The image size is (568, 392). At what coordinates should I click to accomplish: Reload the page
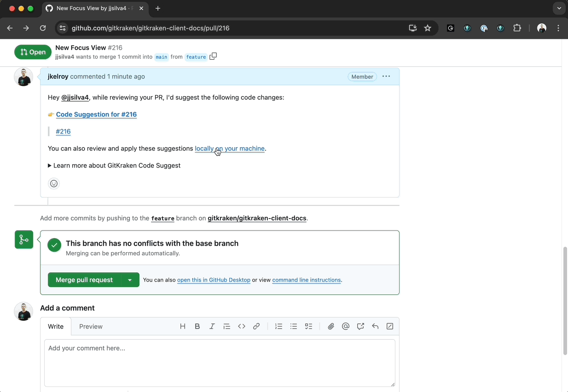point(43,28)
